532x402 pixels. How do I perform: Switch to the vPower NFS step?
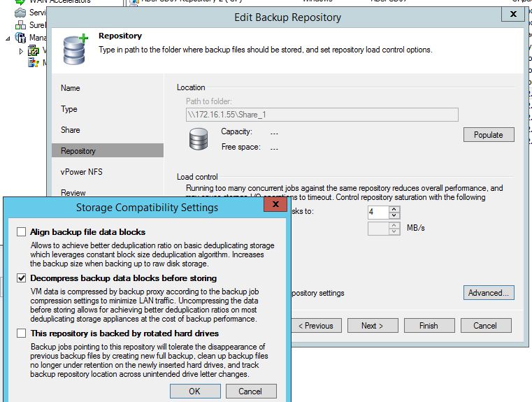click(x=81, y=172)
